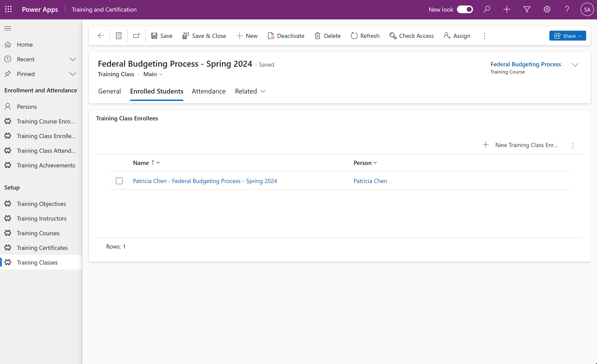Click Refresh in the command bar

(365, 36)
